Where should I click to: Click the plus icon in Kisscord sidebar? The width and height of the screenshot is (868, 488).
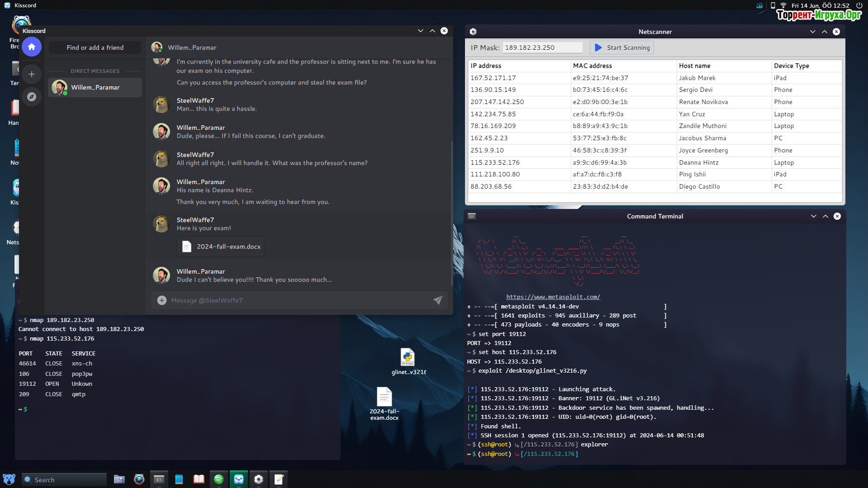(x=32, y=74)
